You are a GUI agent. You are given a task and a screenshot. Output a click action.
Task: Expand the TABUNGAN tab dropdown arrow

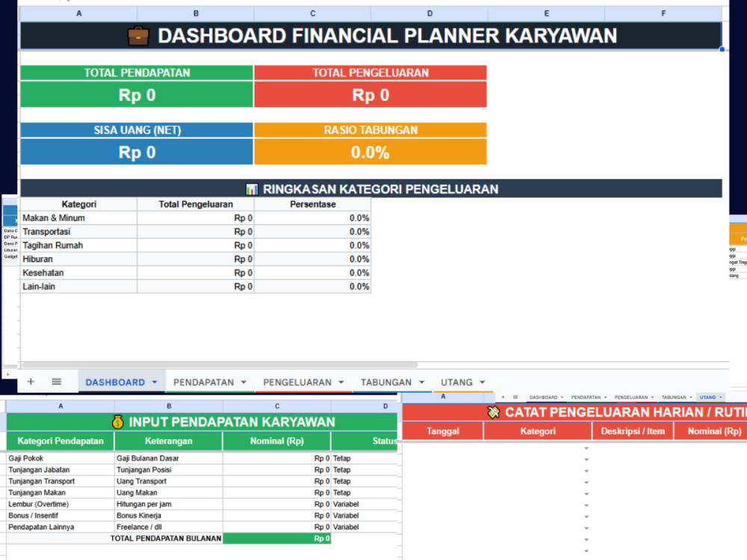421,382
